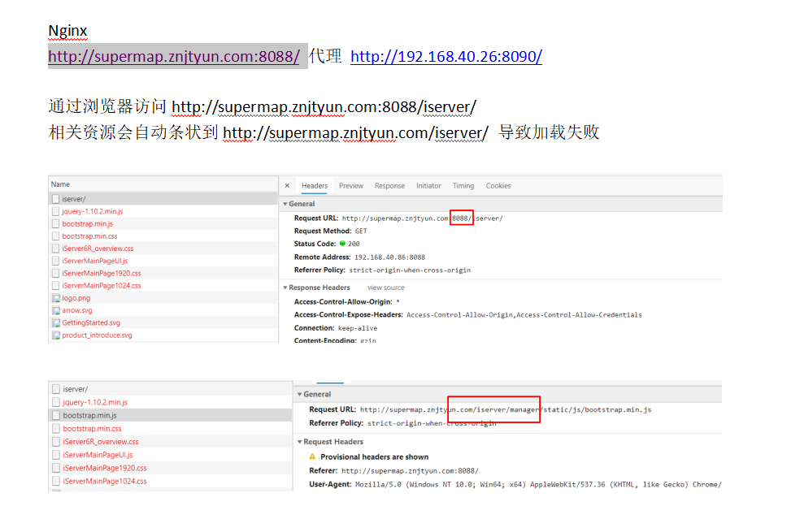Collapse the General section in the top panel
Screen dimensions: 804x532
point(285,204)
